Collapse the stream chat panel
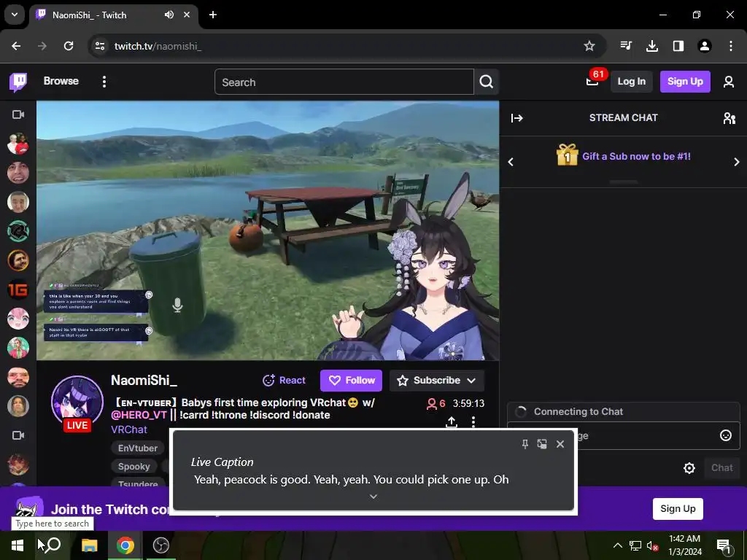Image resolution: width=747 pixels, height=560 pixels. [x=517, y=118]
